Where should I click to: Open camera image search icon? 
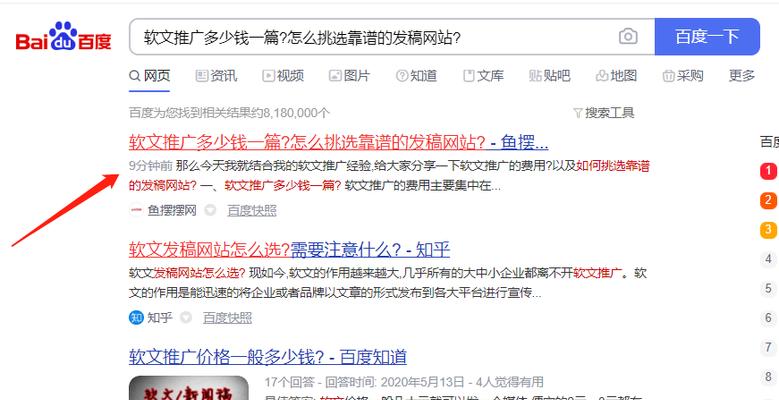[628, 37]
